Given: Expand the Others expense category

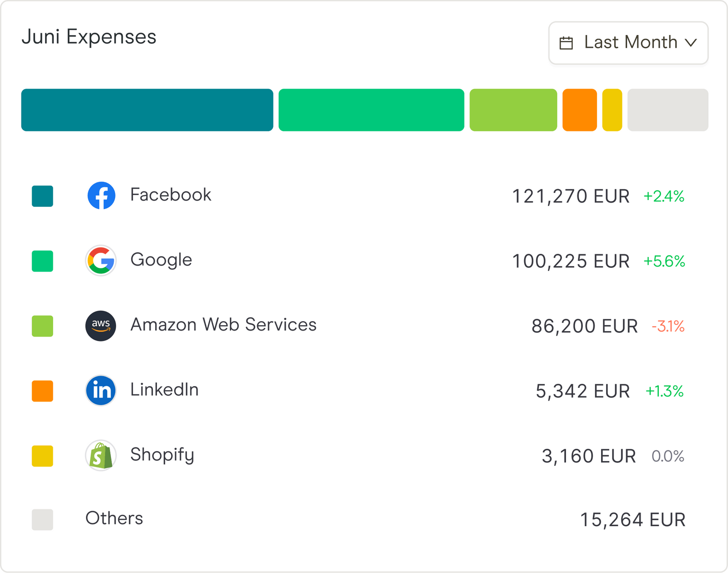Looking at the screenshot, I should tap(114, 518).
